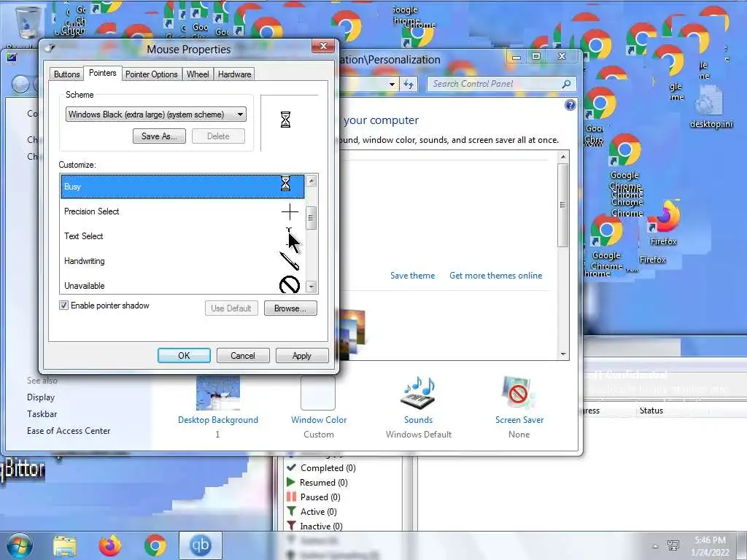Click the theme thumbnail in themes list

click(352, 333)
